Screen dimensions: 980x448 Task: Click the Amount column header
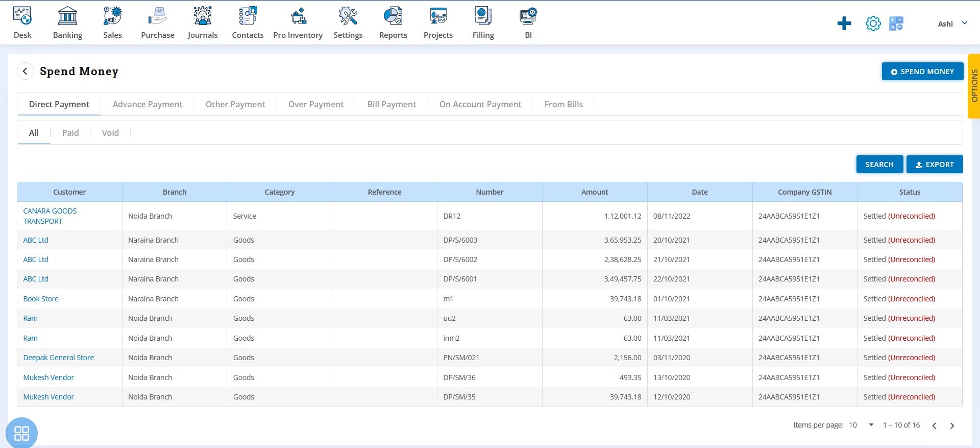[595, 192]
